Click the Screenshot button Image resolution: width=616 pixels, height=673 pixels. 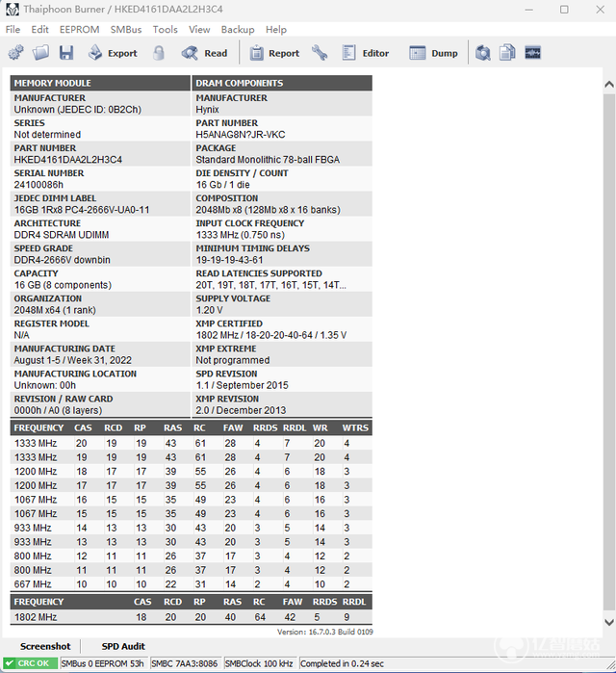45,646
